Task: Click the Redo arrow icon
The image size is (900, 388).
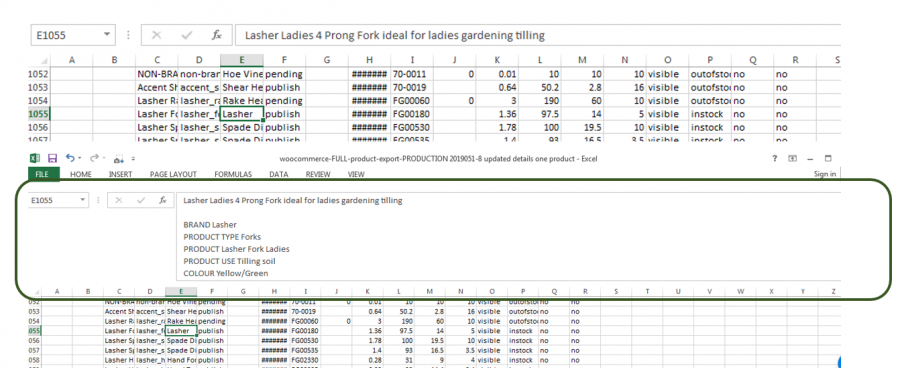Action: coord(94,158)
